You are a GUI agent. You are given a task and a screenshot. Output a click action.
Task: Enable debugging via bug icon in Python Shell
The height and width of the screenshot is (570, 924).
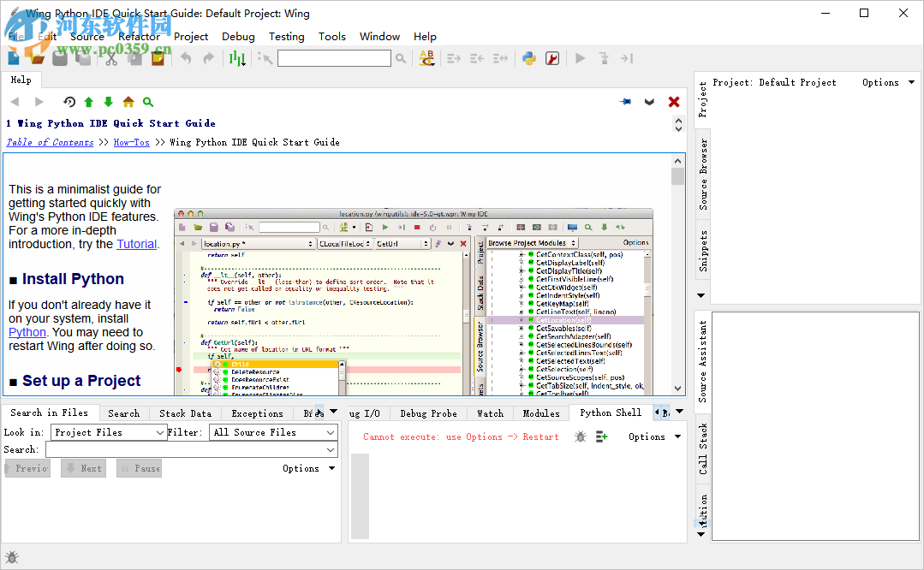tap(579, 436)
